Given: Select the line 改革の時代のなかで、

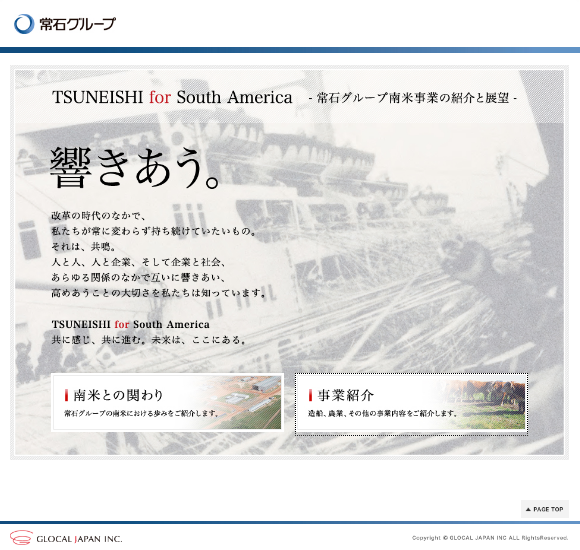Looking at the screenshot, I should (x=99, y=215).
